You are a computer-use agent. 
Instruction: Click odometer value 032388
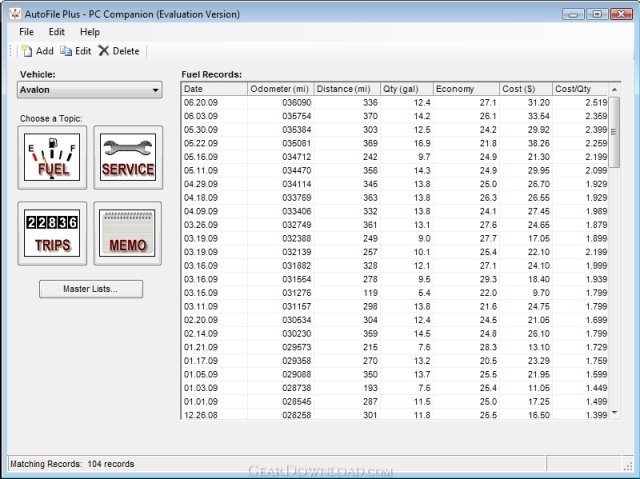(x=296, y=238)
